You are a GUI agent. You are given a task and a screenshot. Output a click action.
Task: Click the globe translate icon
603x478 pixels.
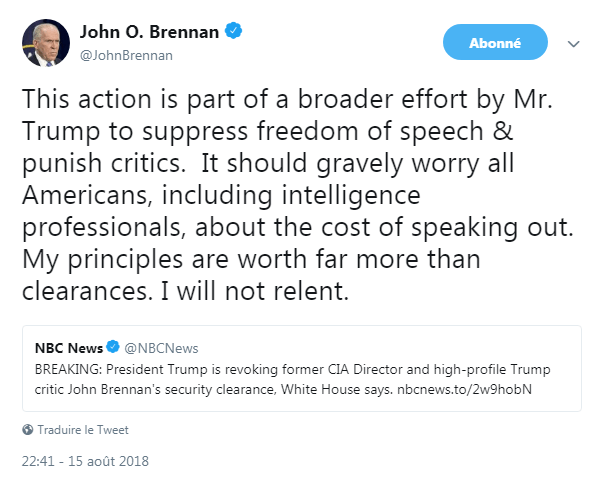click(x=27, y=430)
